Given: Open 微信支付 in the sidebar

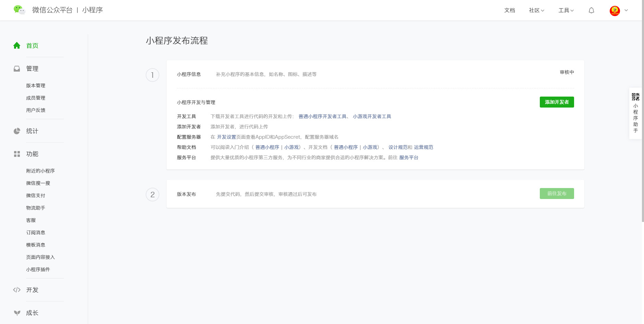Looking at the screenshot, I should (36, 196).
